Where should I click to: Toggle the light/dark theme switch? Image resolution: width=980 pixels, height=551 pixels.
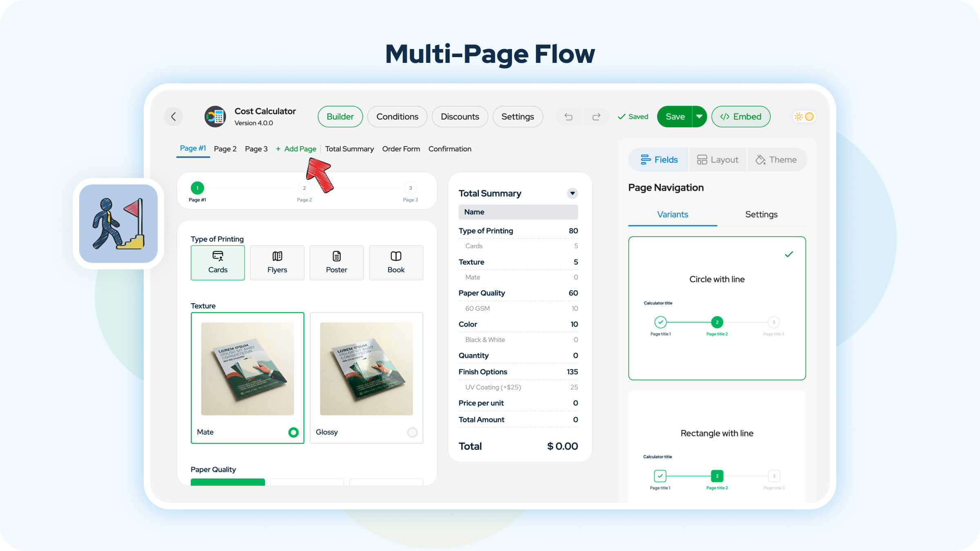coord(804,117)
